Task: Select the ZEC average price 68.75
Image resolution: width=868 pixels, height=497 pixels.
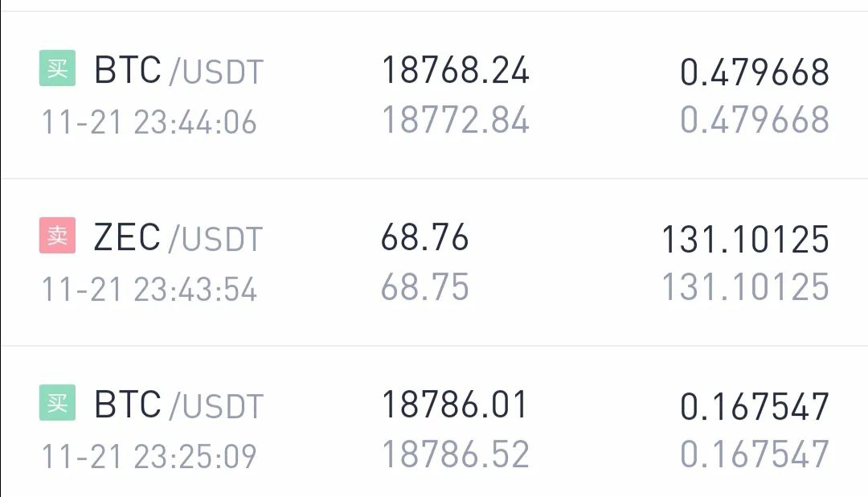Action: tap(424, 287)
